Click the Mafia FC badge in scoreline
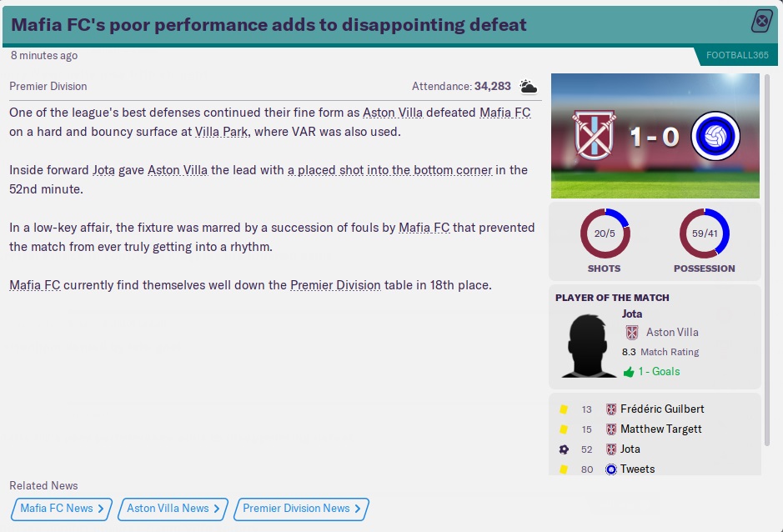Image resolution: width=783 pixels, height=532 pixels. point(715,136)
